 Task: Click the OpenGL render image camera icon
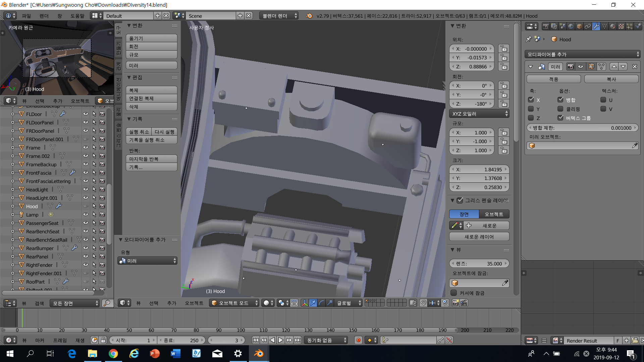pos(455,303)
